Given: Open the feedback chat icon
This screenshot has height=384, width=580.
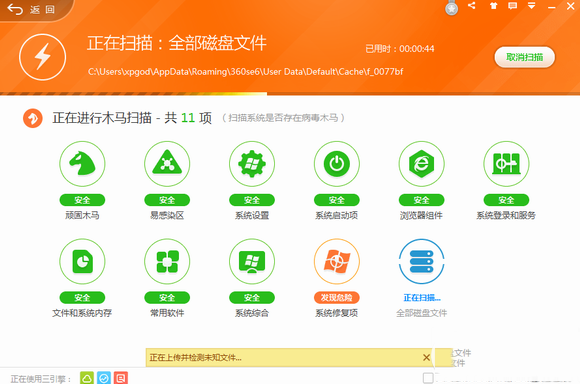Looking at the screenshot, I should pyautogui.click(x=512, y=6).
